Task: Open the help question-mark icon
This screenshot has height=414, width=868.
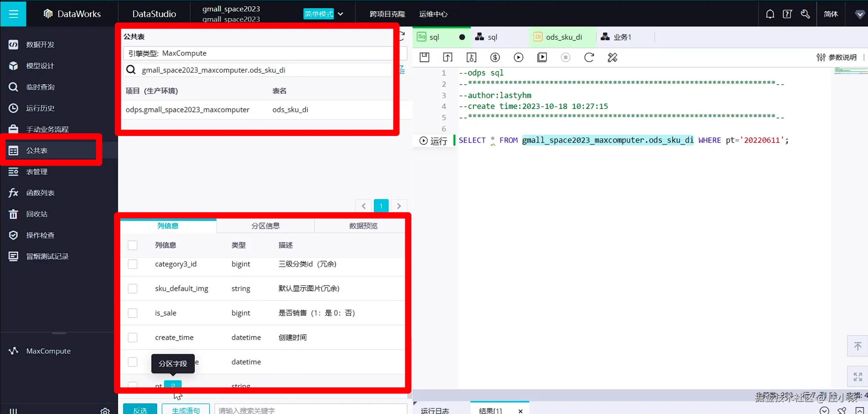Action: tap(787, 14)
